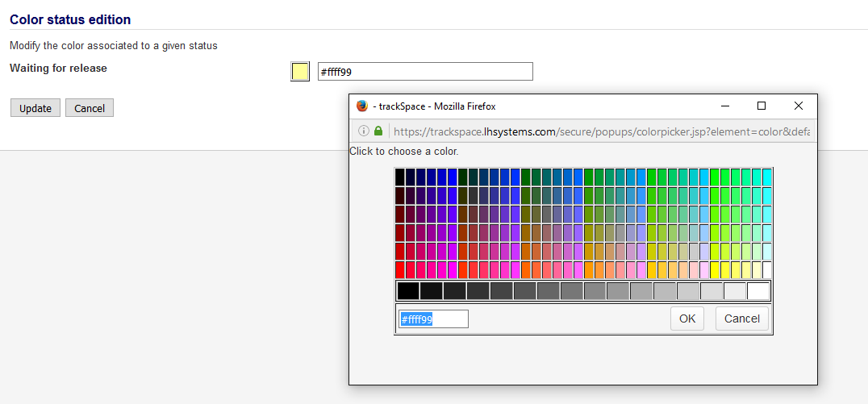Click the green padlock security icon
The image size is (868, 404).
(x=378, y=131)
